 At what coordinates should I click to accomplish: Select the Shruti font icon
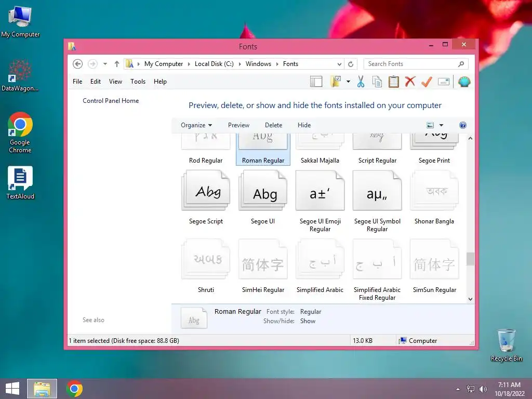point(206,259)
